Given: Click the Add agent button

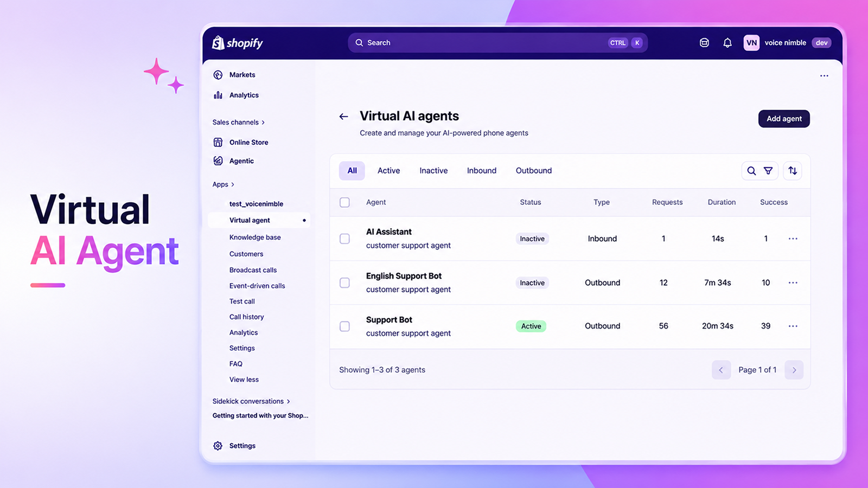Looking at the screenshot, I should point(784,119).
